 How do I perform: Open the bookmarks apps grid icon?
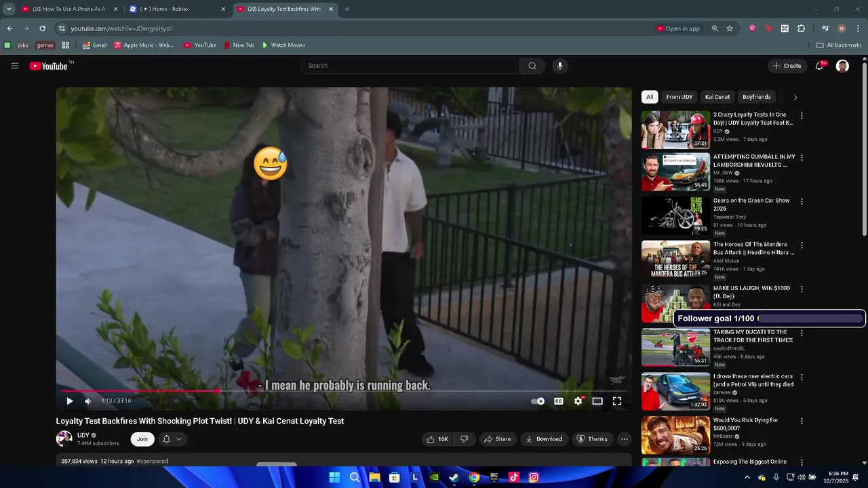point(66,45)
